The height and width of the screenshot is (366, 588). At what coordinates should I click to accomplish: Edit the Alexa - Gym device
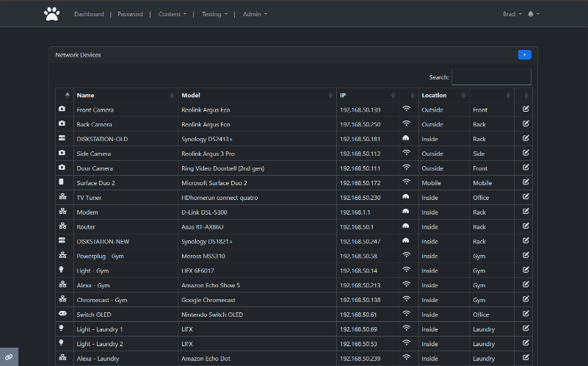click(x=526, y=284)
